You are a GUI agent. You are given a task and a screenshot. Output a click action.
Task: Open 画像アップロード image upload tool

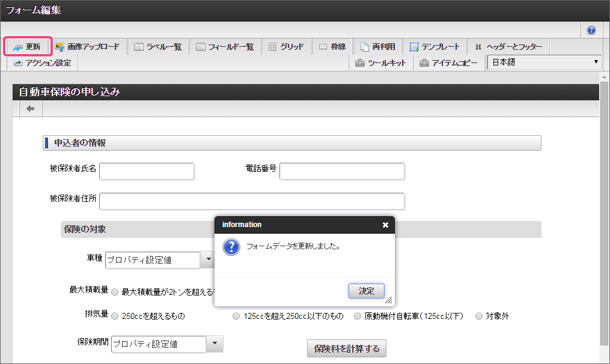87,47
